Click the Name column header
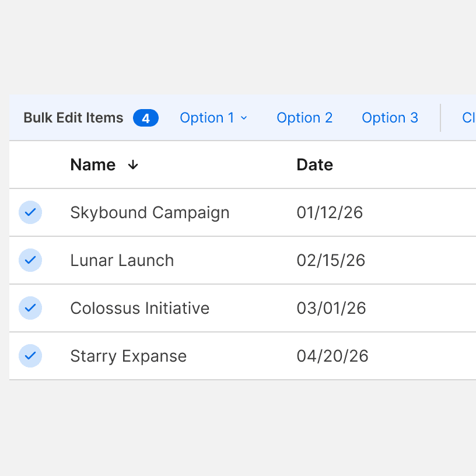The height and width of the screenshot is (476, 476). point(93,165)
